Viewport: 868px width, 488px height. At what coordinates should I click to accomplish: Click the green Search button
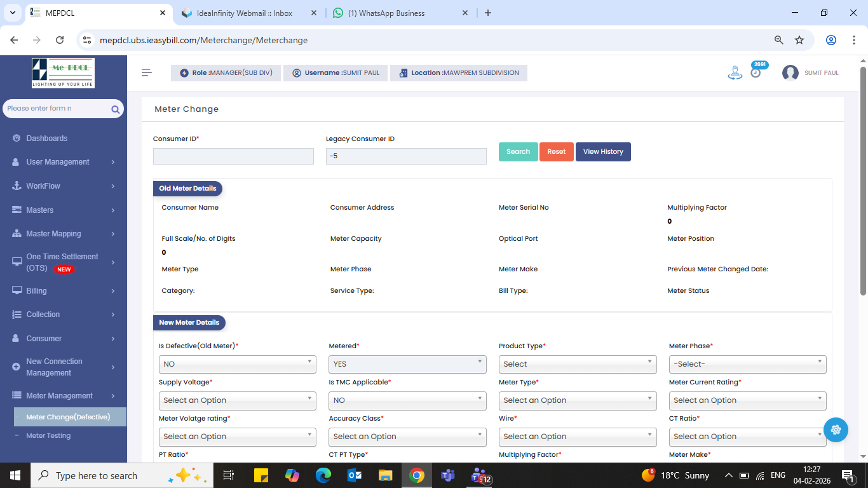click(x=518, y=152)
